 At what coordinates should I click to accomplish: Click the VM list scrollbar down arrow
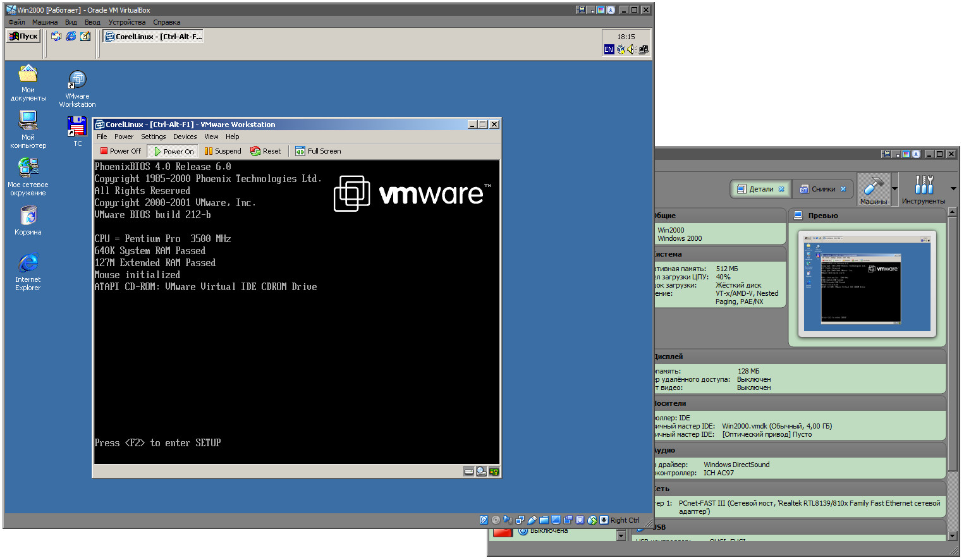point(621,535)
